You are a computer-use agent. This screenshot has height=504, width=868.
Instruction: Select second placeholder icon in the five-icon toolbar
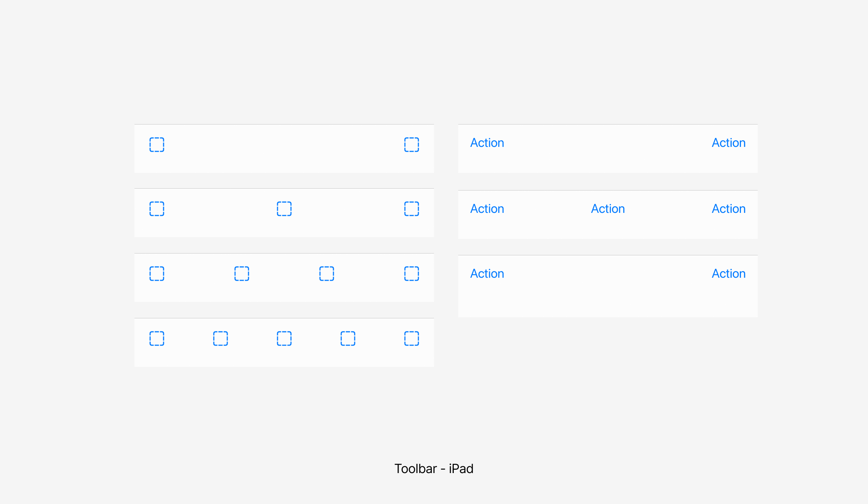tap(221, 338)
